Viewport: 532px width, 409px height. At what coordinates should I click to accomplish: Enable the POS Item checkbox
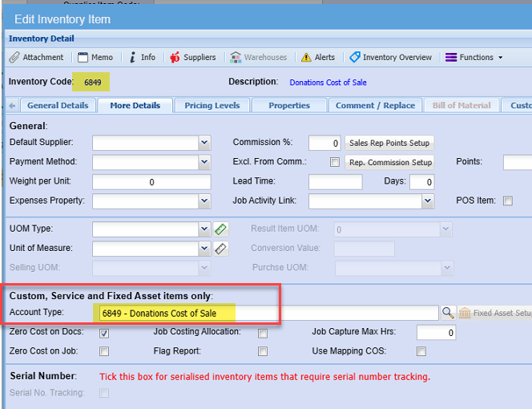click(508, 200)
